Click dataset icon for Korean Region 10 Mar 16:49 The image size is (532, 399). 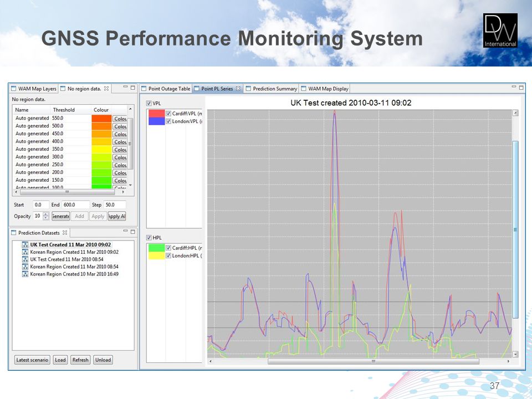pos(25,274)
